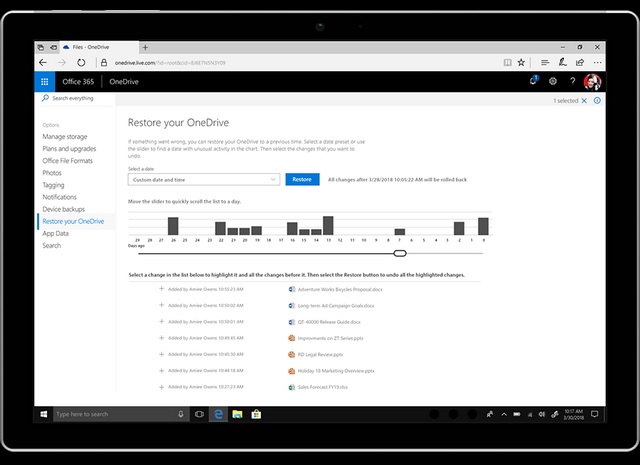640x465 pixels.
Task: Open Tagging option in sidebar
Action: 53,185
